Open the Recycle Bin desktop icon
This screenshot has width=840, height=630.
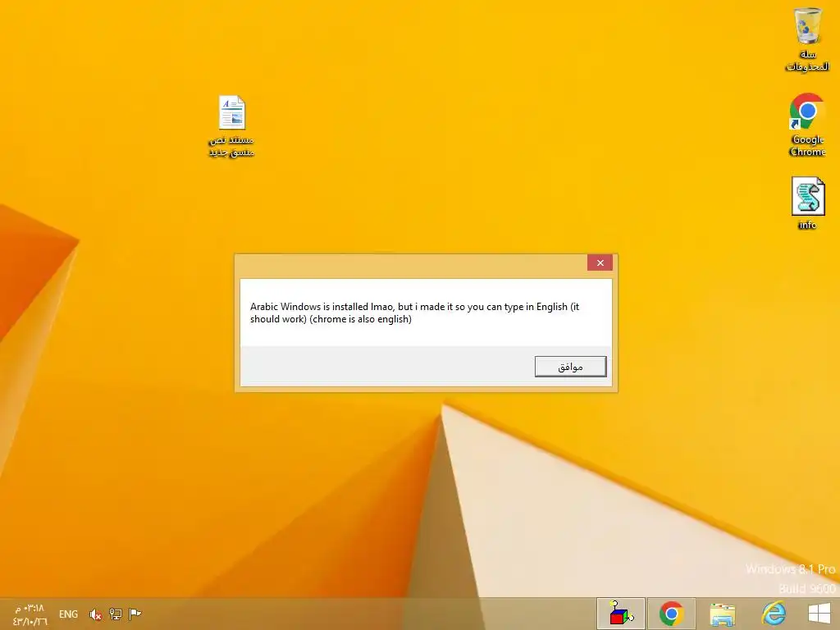(x=807, y=39)
